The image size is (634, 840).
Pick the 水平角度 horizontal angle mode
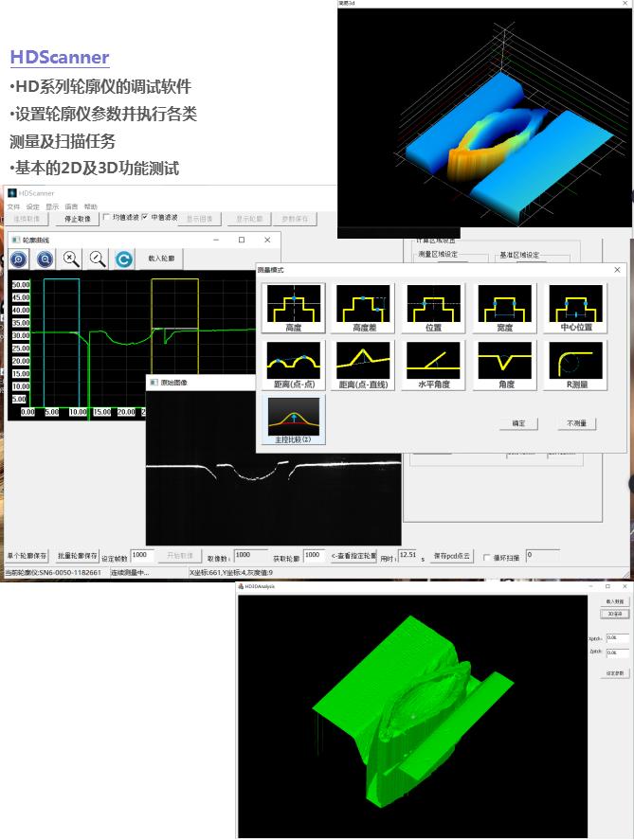[433, 365]
